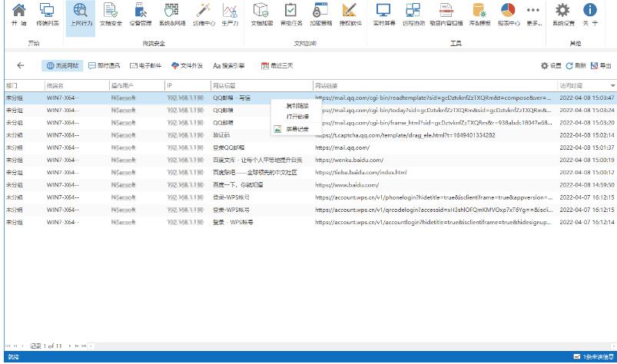Open 设备管理 device management
The width and height of the screenshot is (617, 364).
coord(139,14)
